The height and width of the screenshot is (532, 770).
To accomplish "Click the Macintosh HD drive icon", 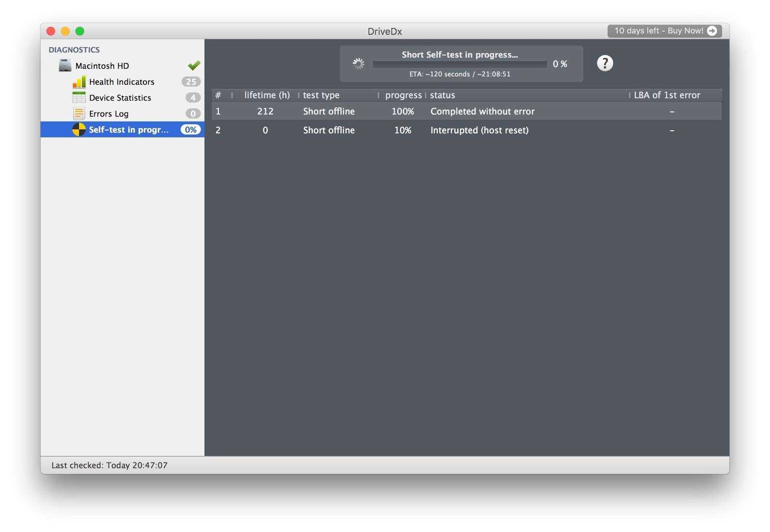I will coord(65,65).
